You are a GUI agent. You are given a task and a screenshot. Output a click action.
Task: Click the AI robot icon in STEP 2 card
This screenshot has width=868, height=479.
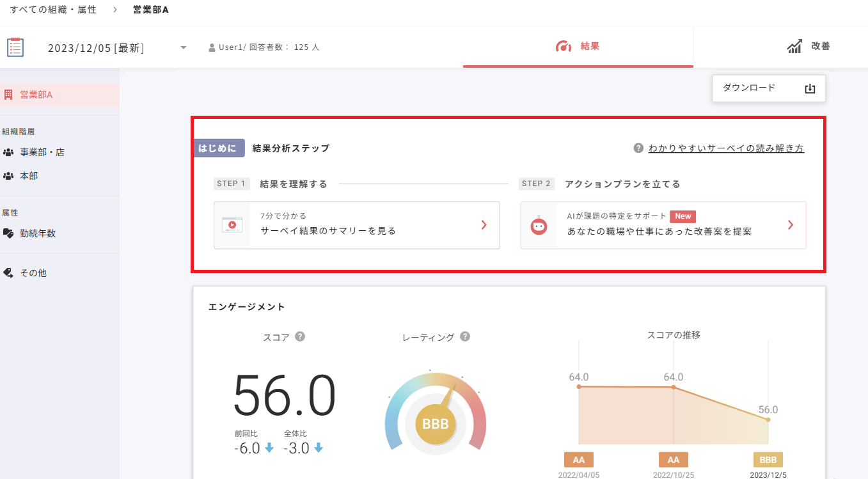click(x=538, y=225)
